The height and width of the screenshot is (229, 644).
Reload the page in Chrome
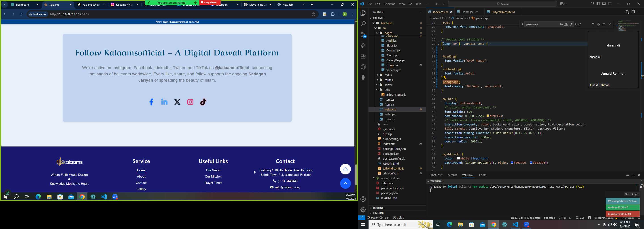21,14
